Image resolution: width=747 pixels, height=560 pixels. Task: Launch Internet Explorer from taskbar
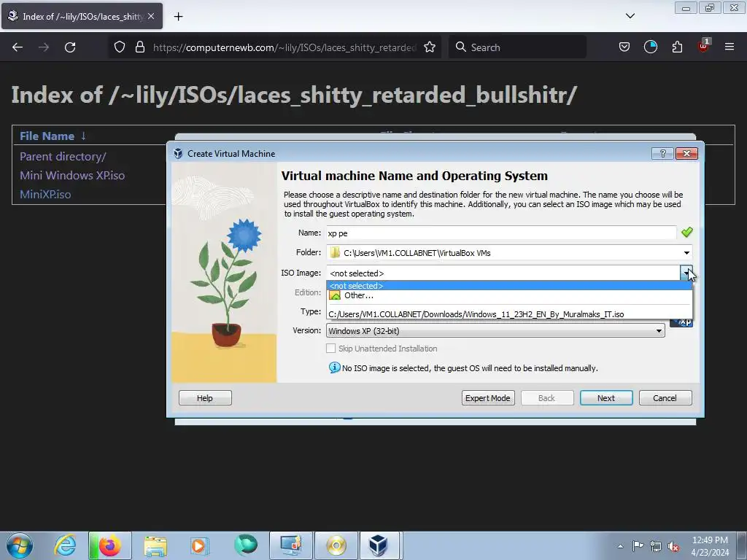pos(65,545)
